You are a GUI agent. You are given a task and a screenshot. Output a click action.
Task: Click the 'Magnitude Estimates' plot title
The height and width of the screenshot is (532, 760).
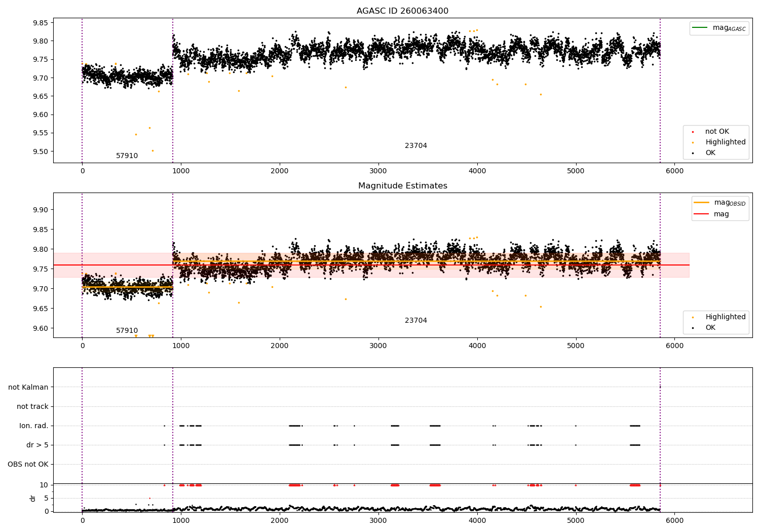coord(402,186)
